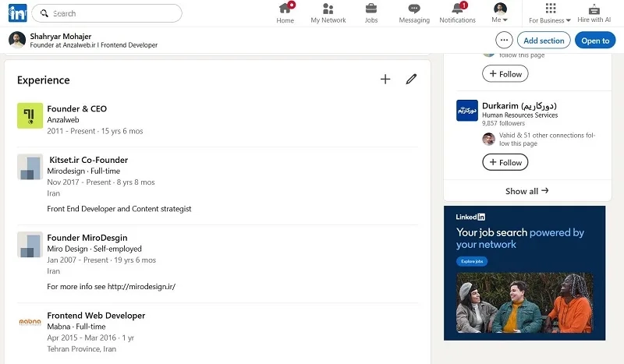Expand For Business apps menu
This screenshot has width=624, height=364.
[550, 13]
